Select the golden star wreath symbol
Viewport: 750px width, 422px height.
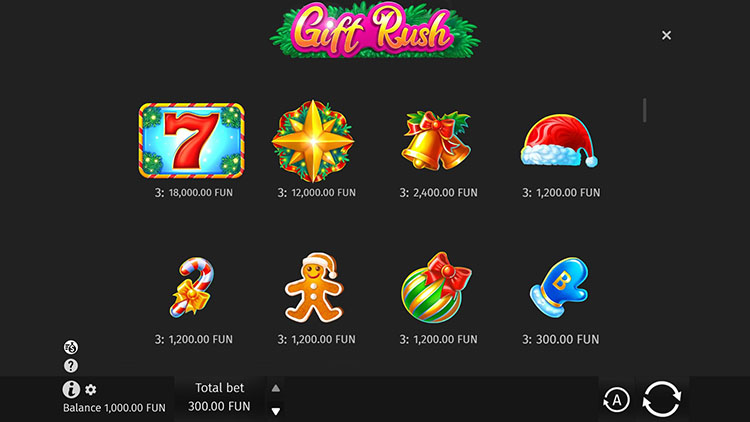[x=313, y=141]
